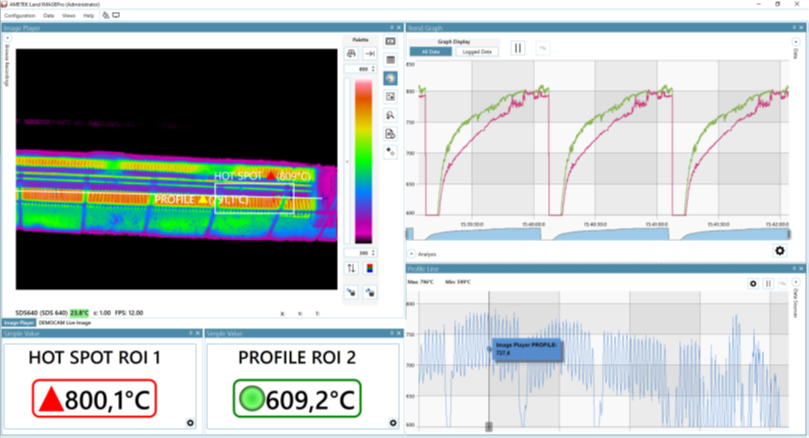Open PROFILE ROI 2 settings gear
This screenshot has width=809, height=438.
coord(391,424)
